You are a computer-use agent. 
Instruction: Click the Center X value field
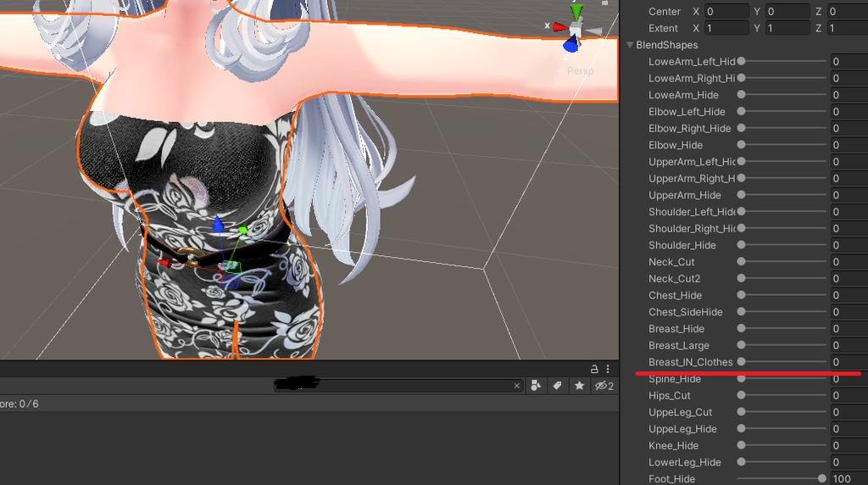[726, 11]
